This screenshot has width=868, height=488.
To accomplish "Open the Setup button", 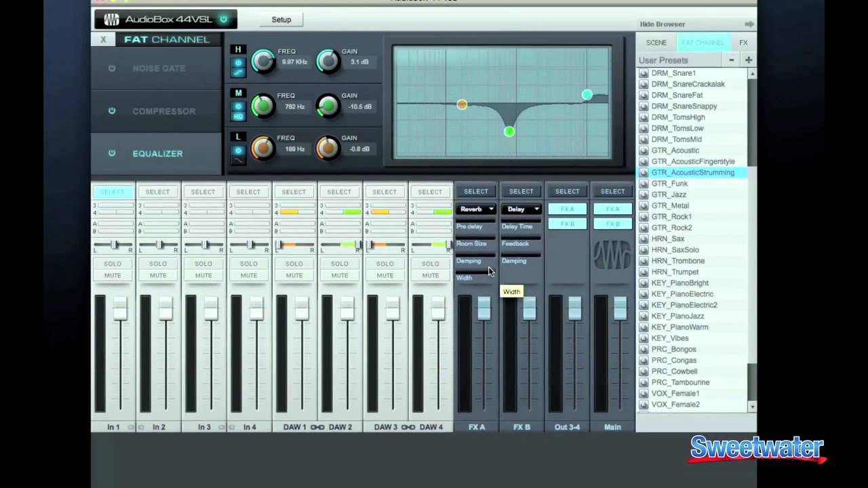I will coord(281,20).
